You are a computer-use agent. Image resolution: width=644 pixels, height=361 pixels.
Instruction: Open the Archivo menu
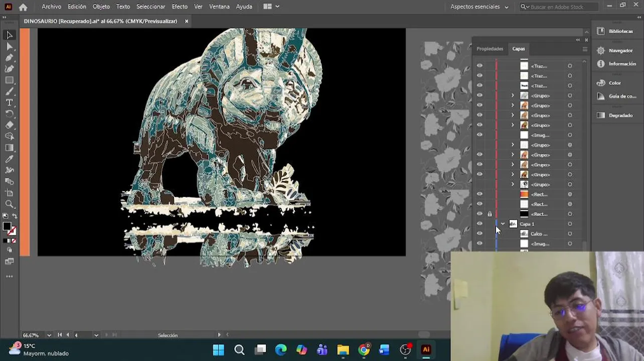pyautogui.click(x=51, y=7)
